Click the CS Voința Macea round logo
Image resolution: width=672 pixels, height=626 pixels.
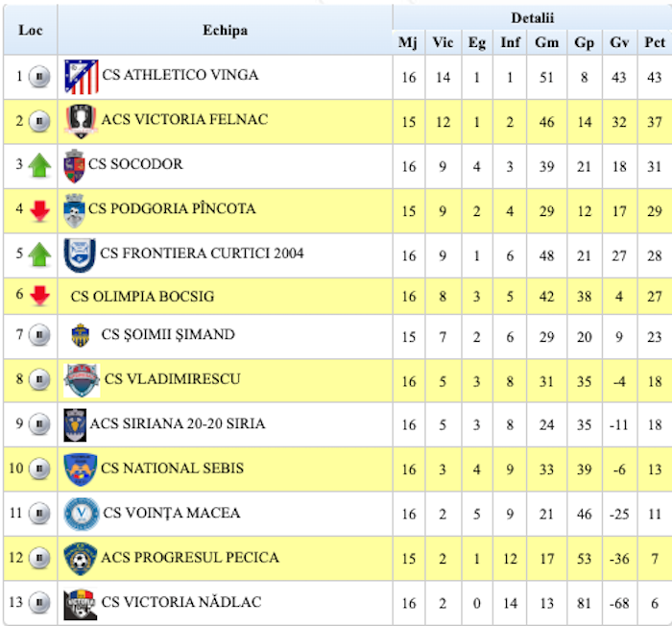[x=81, y=514]
